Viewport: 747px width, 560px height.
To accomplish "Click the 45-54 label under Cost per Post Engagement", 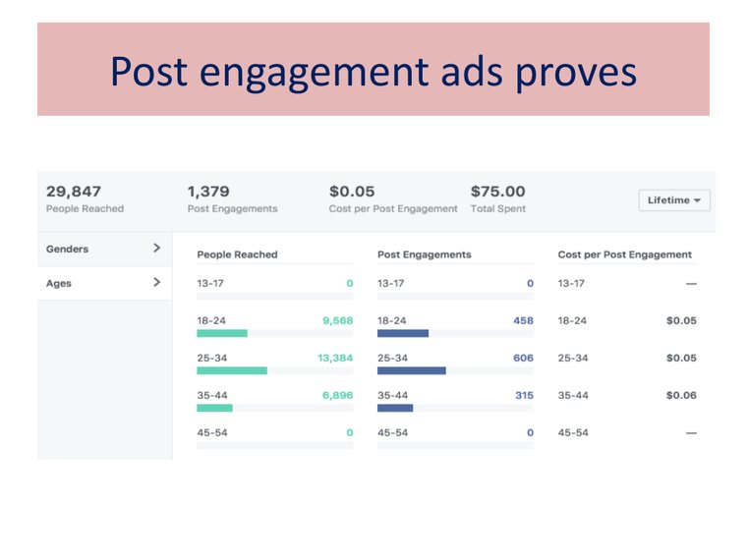I will [x=573, y=433].
